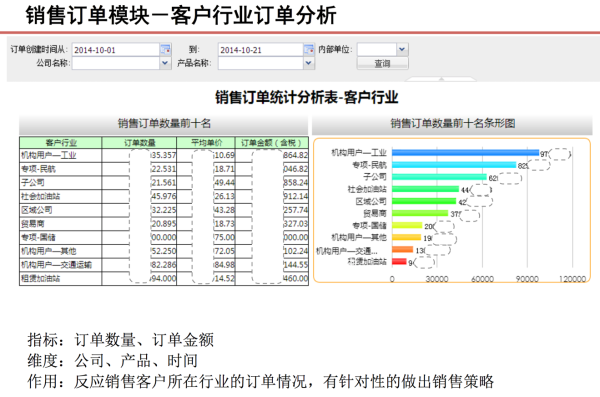This screenshot has width=600, height=397.
Task: Click the 120000 axis label in chart
Action: [572, 279]
